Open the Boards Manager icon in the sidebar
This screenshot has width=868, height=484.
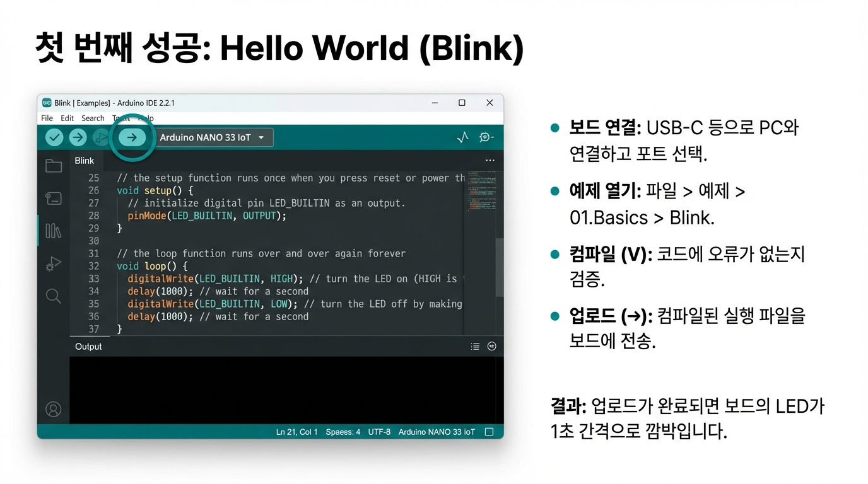(54, 199)
